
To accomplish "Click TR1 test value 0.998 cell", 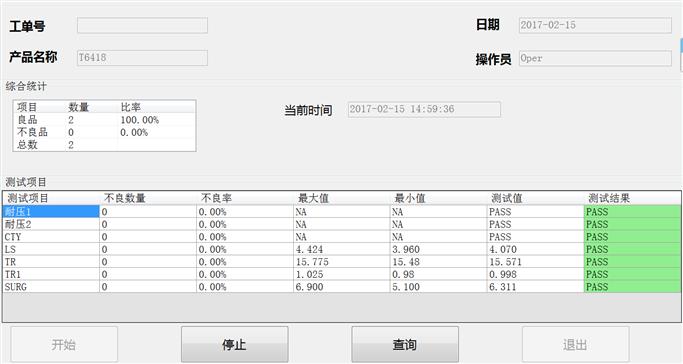I will (x=535, y=275).
